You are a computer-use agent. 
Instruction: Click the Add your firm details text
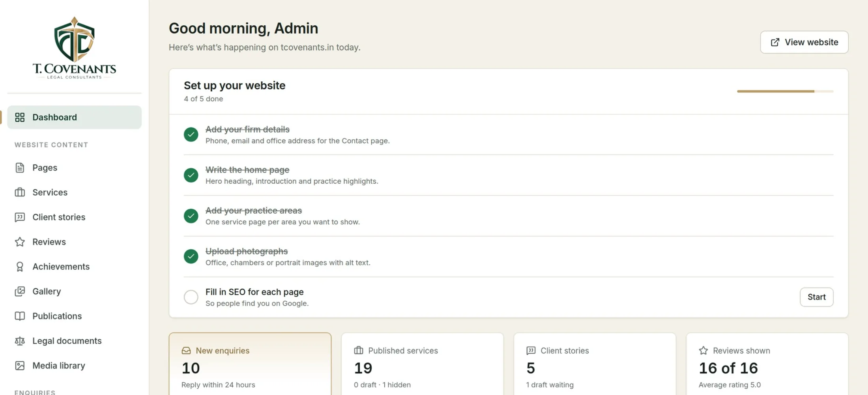[x=247, y=130]
